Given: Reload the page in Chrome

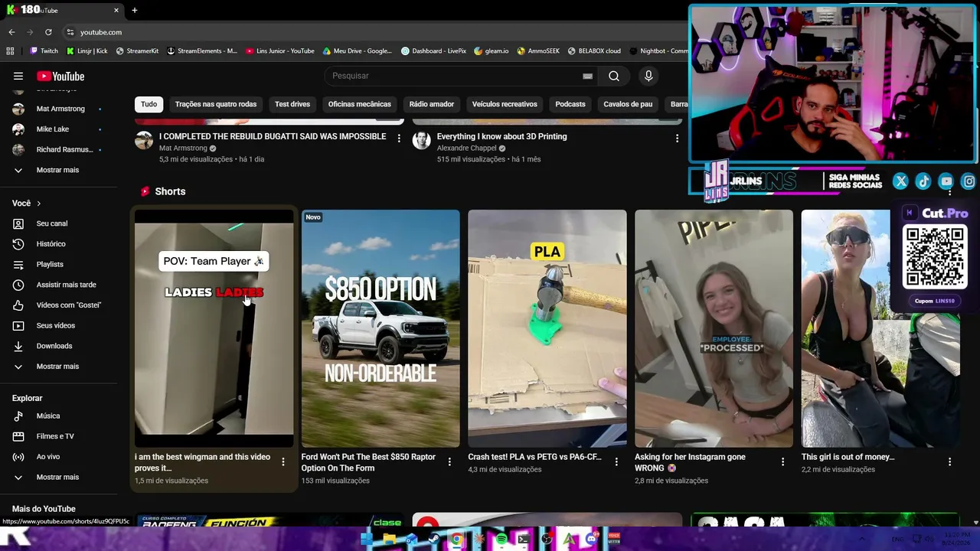Looking at the screenshot, I should (x=48, y=32).
